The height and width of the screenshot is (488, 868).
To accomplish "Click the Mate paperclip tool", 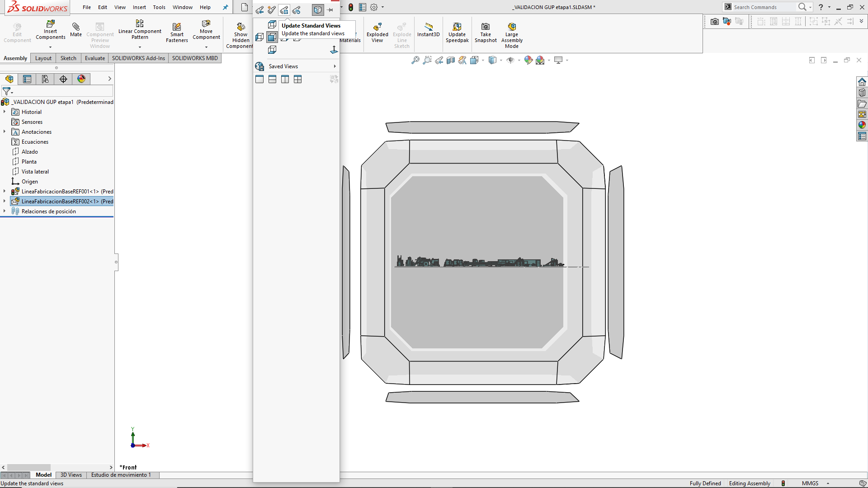I will point(76,29).
